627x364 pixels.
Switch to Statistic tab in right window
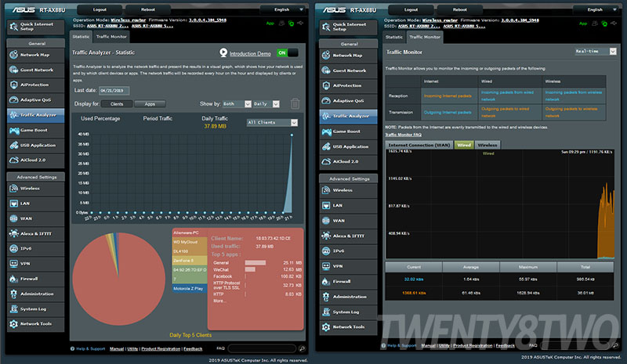click(394, 37)
